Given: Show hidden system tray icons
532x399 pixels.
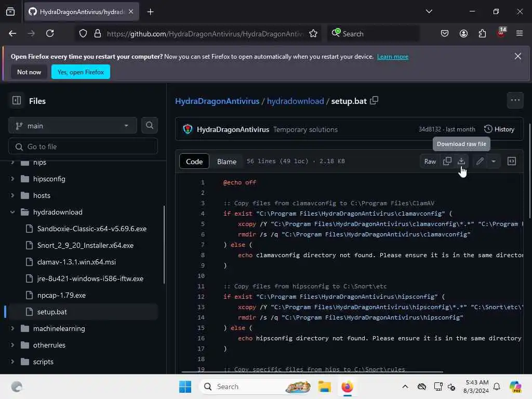Looking at the screenshot, I should [x=405, y=387].
